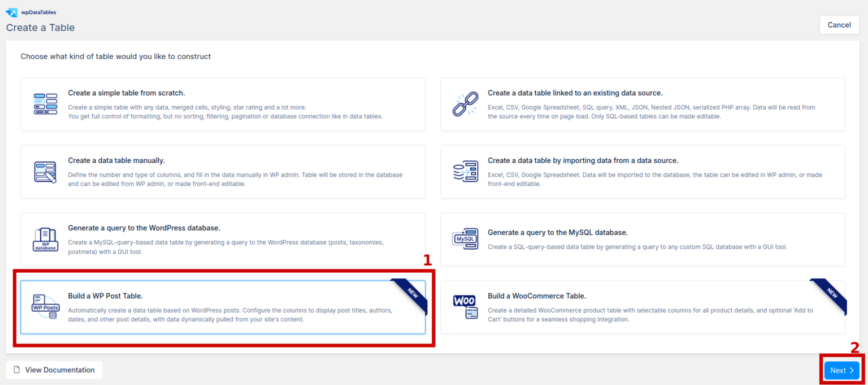Screen dimensions: 868x385
Task: Click the WP Posts icon
Action: [x=45, y=307]
